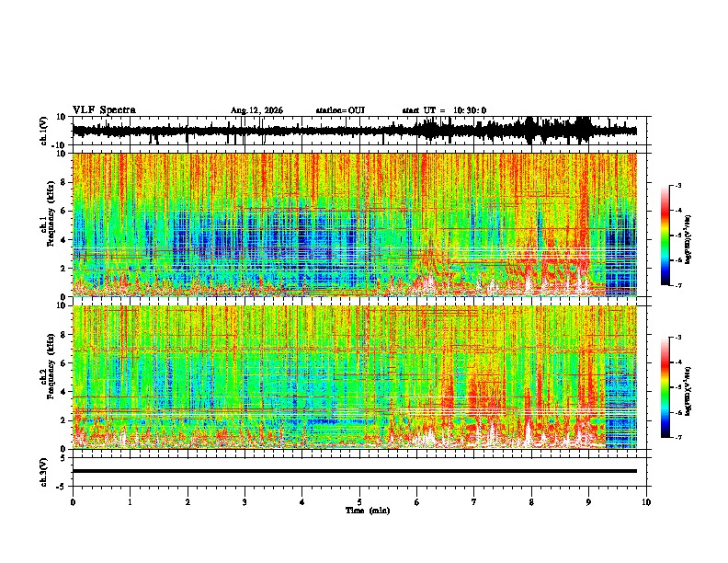The image size is (728, 563).
Task: Click time axis tick '4'
Action: pos(302,502)
